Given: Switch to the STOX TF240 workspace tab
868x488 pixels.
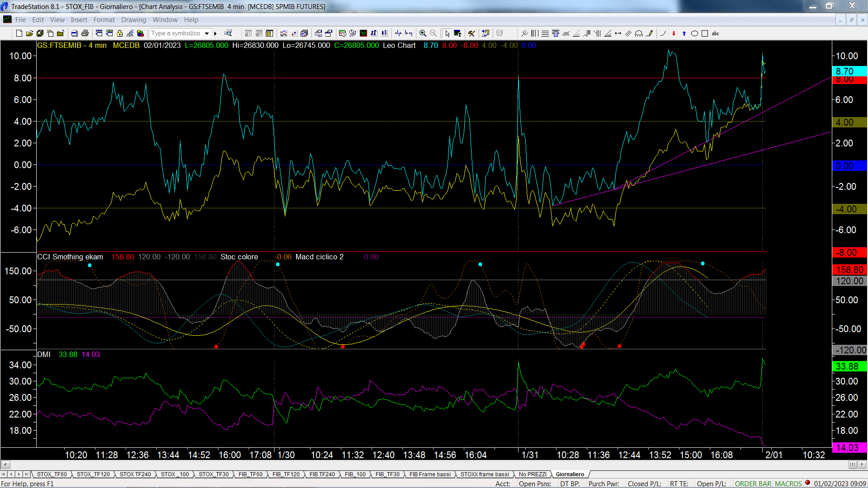Looking at the screenshot, I should coord(135,474).
